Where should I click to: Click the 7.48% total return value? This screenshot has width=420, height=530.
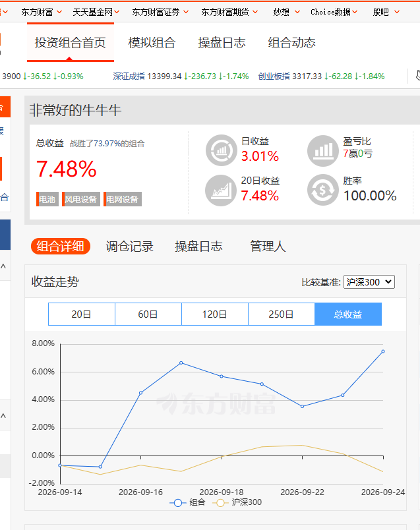(x=67, y=169)
